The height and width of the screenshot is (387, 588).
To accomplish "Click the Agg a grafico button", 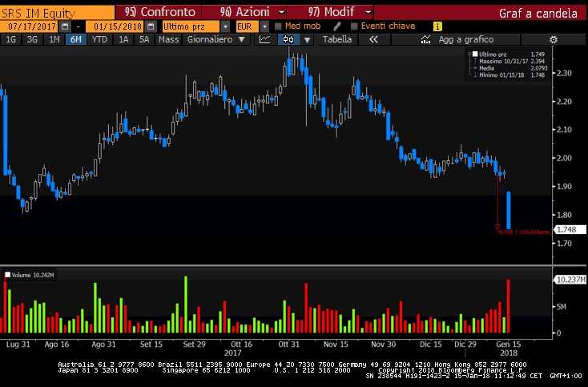I will click(456, 39).
